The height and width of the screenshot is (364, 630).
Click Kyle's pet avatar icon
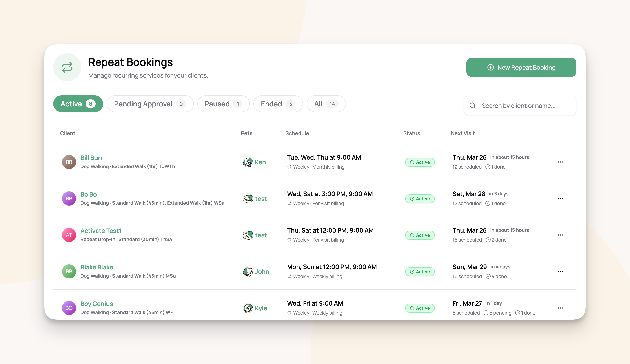click(248, 308)
